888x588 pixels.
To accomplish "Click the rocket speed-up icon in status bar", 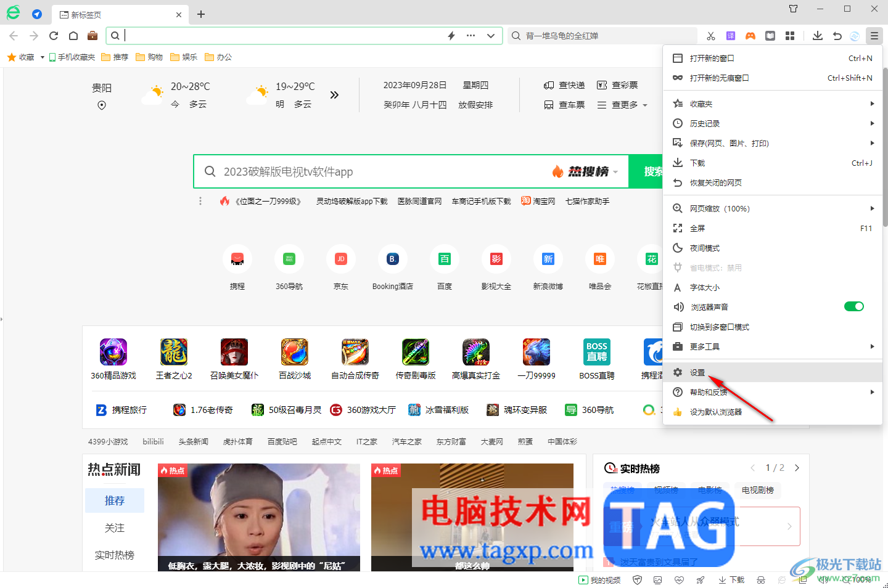I will (x=700, y=580).
